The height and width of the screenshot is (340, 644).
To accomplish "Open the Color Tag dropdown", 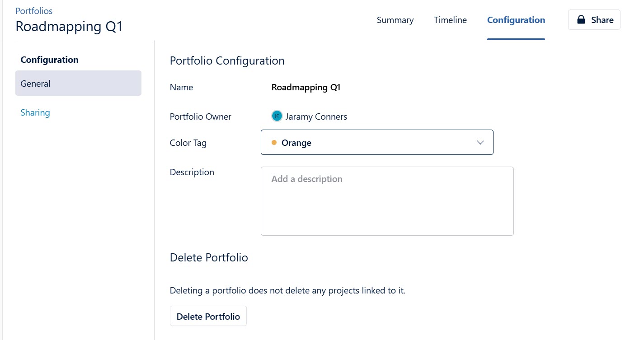I will coord(377,142).
